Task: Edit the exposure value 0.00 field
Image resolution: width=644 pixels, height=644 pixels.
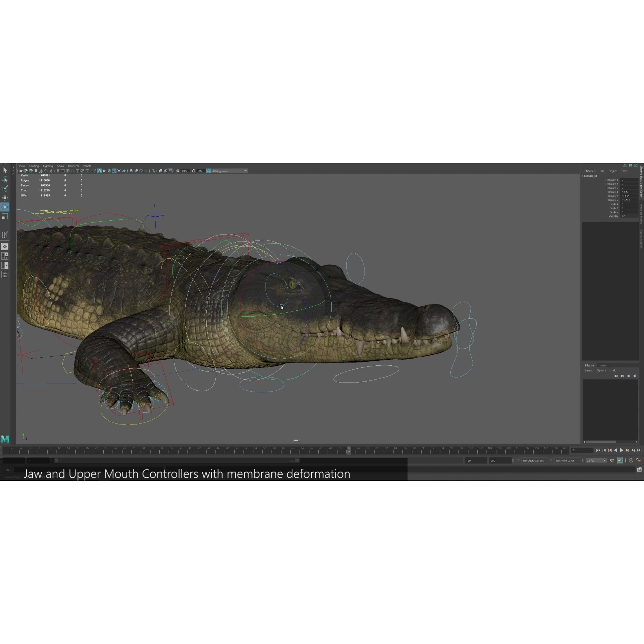Action: pyautogui.click(x=185, y=171)
